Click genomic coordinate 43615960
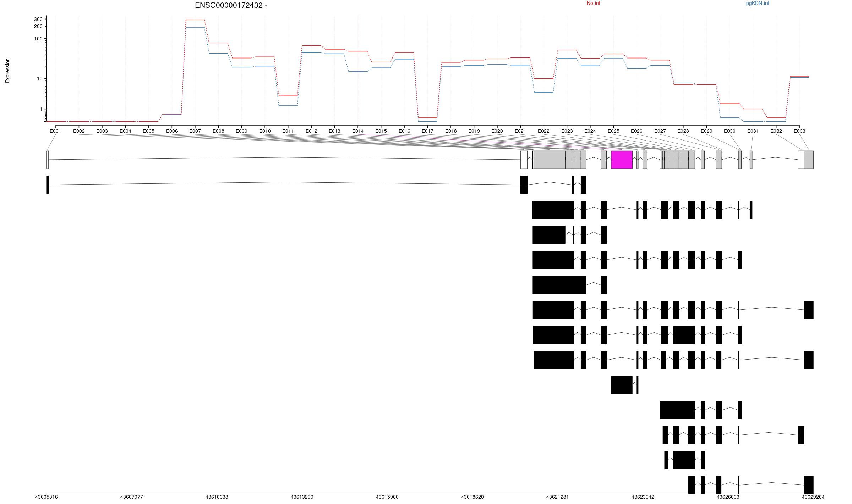 (387, 497)
